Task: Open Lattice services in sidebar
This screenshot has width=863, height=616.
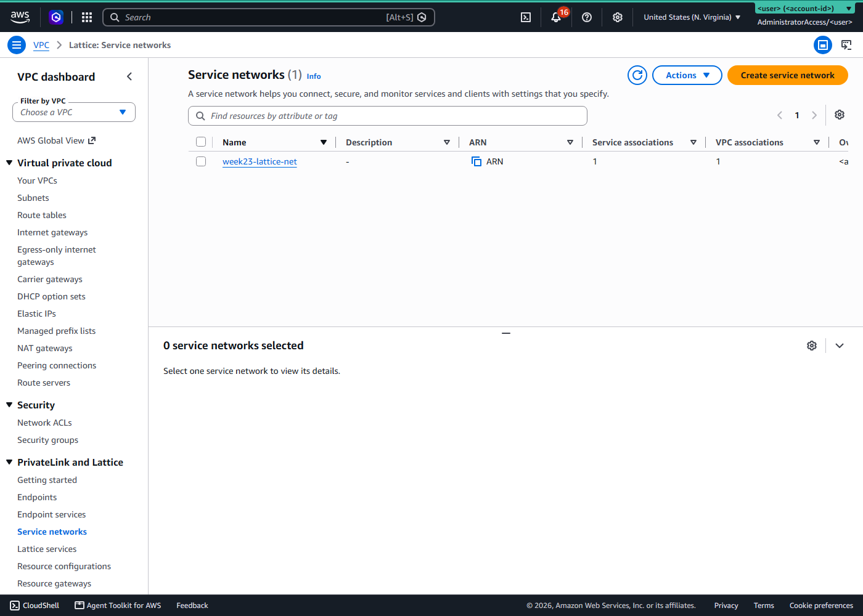Action: tap(47, 549)
